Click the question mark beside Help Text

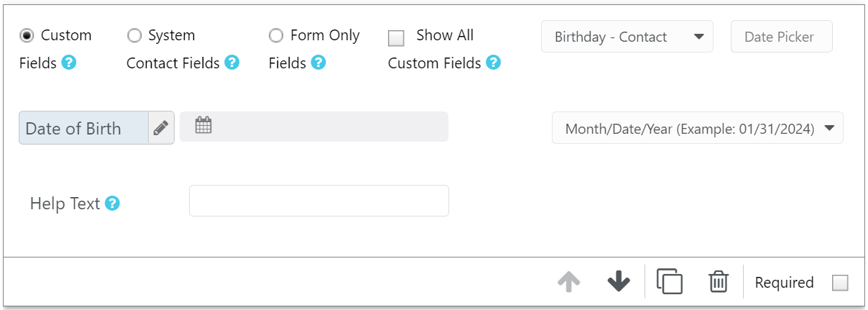112,204
